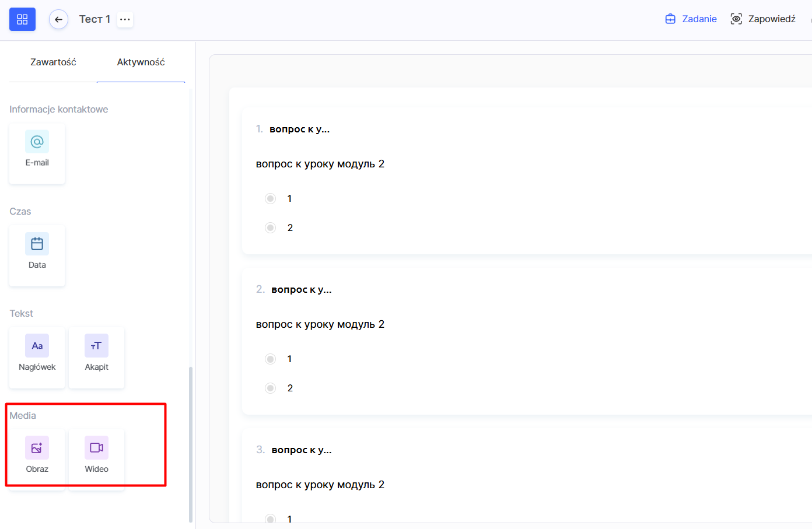The image size is (812, 529).
Task: Open the three-dots menu next to Тест 1
Action: [125, 19]
